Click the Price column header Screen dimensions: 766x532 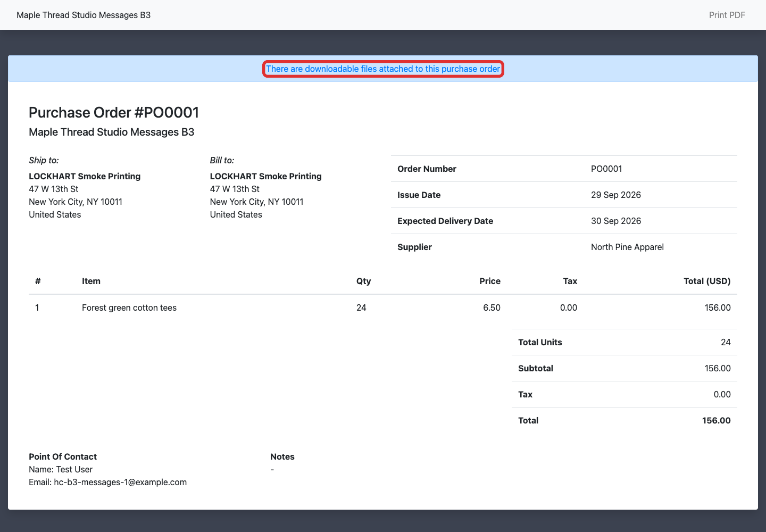tap(489, 281)
